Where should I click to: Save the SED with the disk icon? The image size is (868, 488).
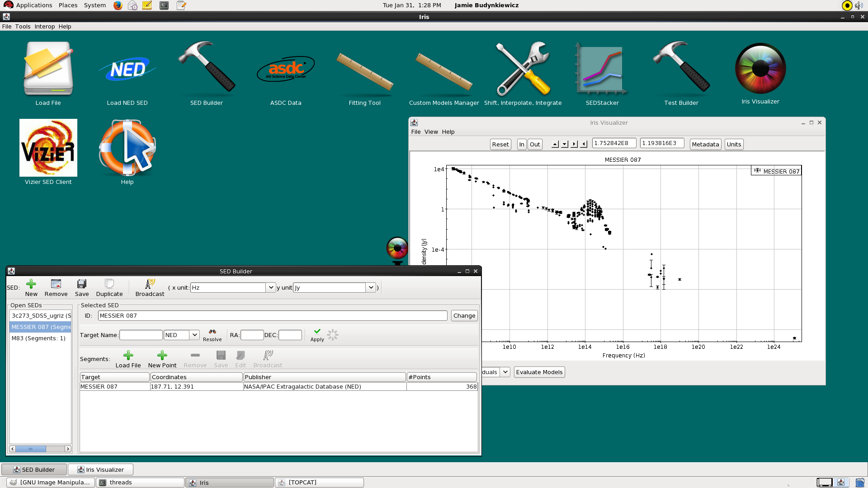[x=82, y=288]
